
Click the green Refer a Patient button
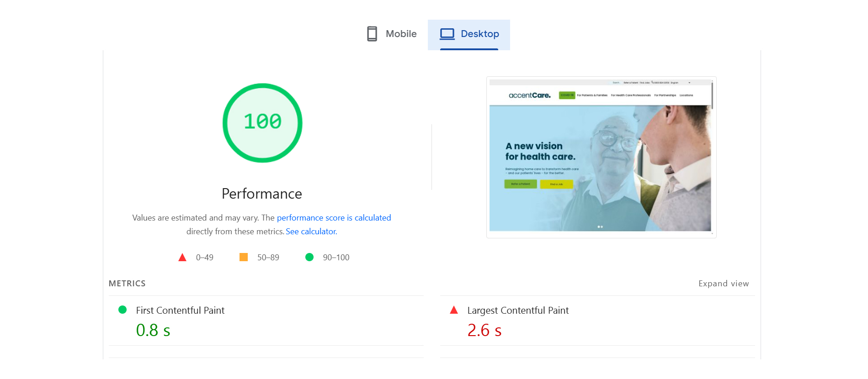pos(521,184)
